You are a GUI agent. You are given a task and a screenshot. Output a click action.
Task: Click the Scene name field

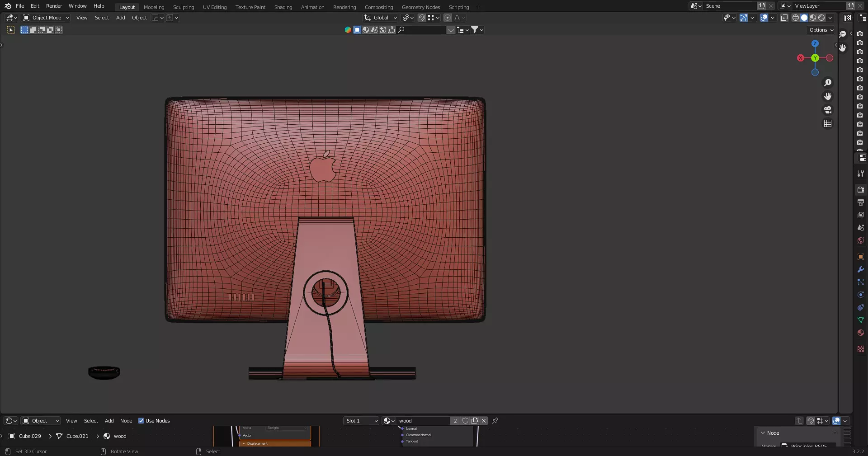(x=730, y=6)
